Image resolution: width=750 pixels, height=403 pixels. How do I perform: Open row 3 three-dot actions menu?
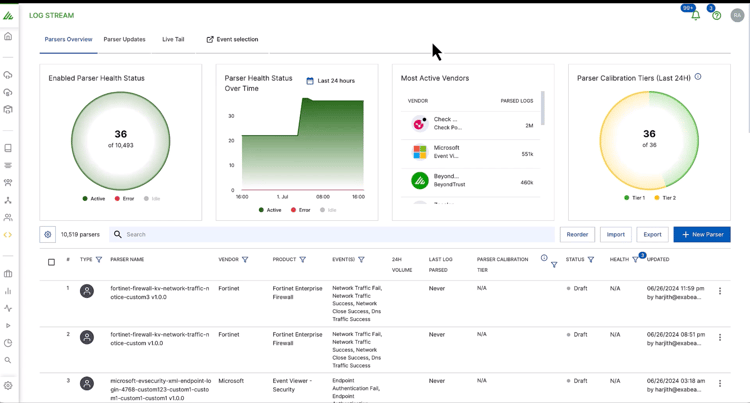coord(720,383)
